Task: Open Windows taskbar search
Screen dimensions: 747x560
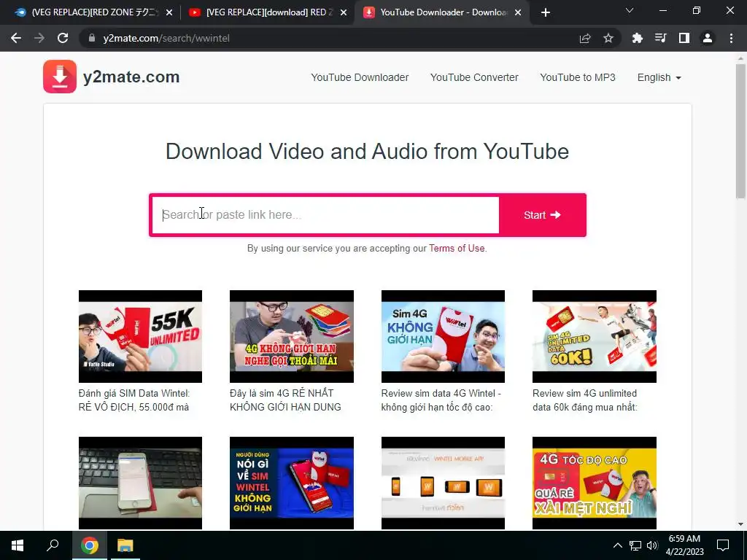Action: [x=53, y=545]
